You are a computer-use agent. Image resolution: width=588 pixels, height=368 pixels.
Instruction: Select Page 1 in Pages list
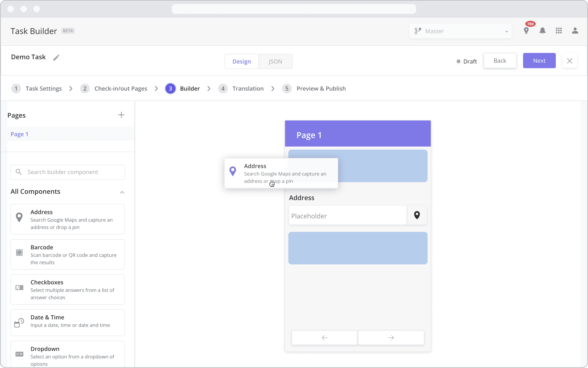coord(71,134)
